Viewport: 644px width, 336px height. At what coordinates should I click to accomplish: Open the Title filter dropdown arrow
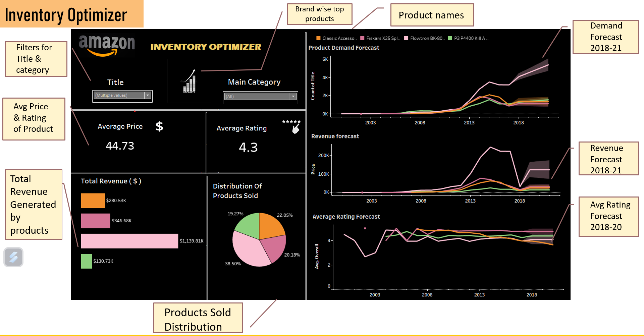point(147,95)
